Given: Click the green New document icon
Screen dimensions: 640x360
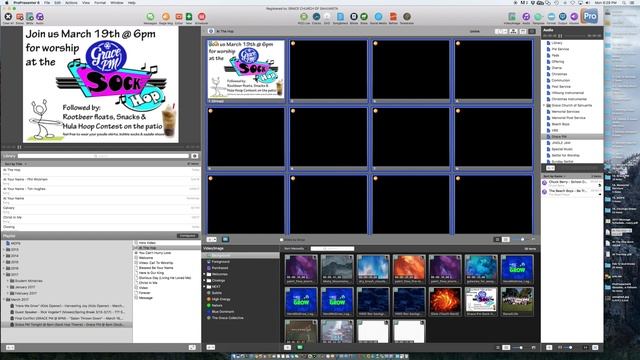Looking at the screenshot, I should point(189,17).
